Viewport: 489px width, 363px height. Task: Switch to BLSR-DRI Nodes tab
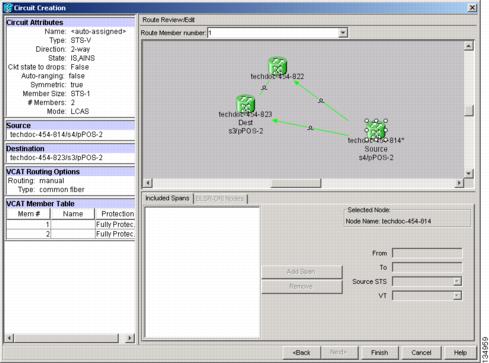tap(220, 199)
